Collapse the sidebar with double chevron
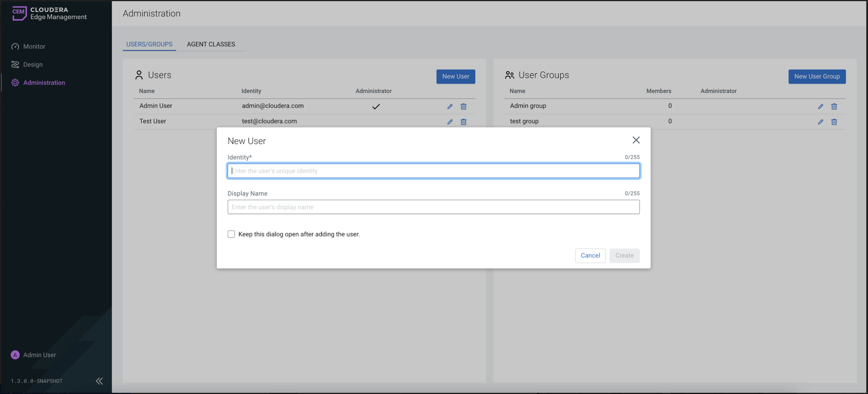868x394 pixels. [x=99, y=381]
